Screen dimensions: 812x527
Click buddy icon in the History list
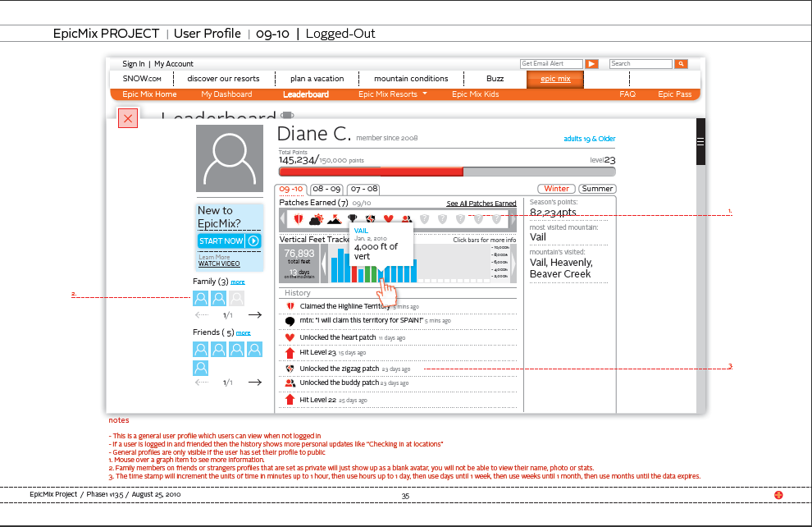point(290,383)
